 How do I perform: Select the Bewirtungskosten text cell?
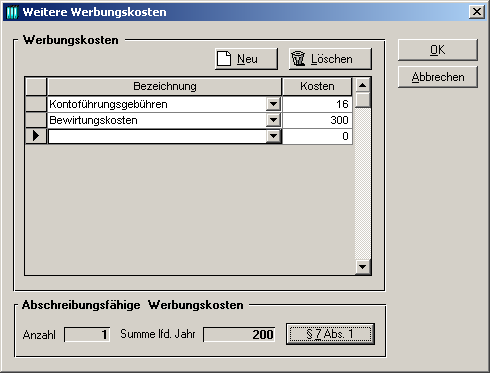tap(157, 120)
